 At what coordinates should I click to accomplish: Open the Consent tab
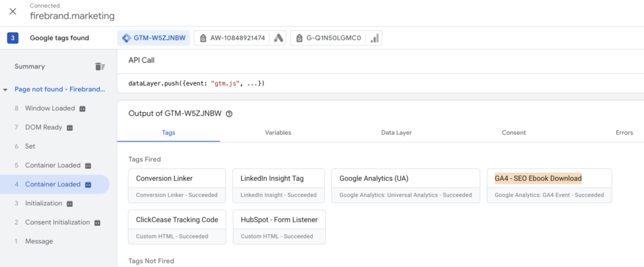click(514, 133)
